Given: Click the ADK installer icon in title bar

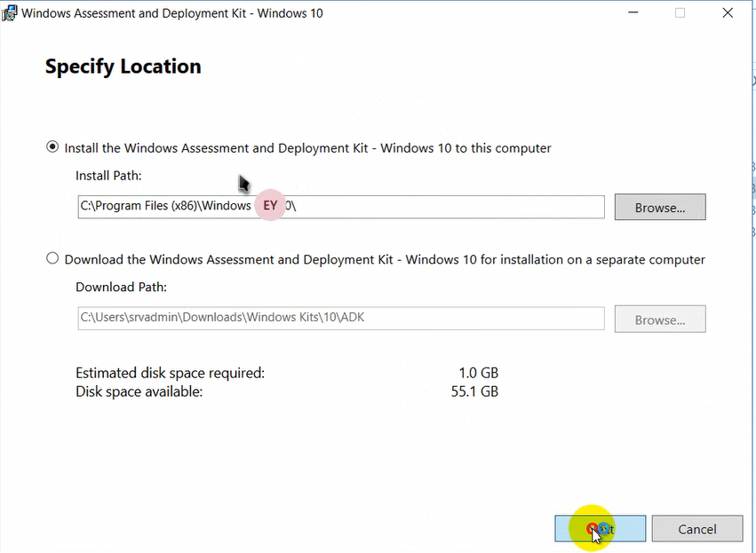Looking at the screenshot, I should pos(9,13).
